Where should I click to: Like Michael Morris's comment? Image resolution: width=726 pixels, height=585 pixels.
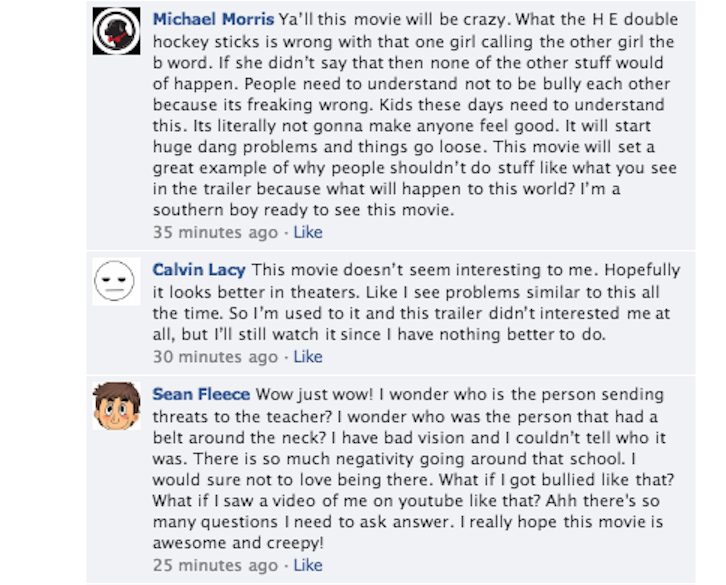point(307,232)
